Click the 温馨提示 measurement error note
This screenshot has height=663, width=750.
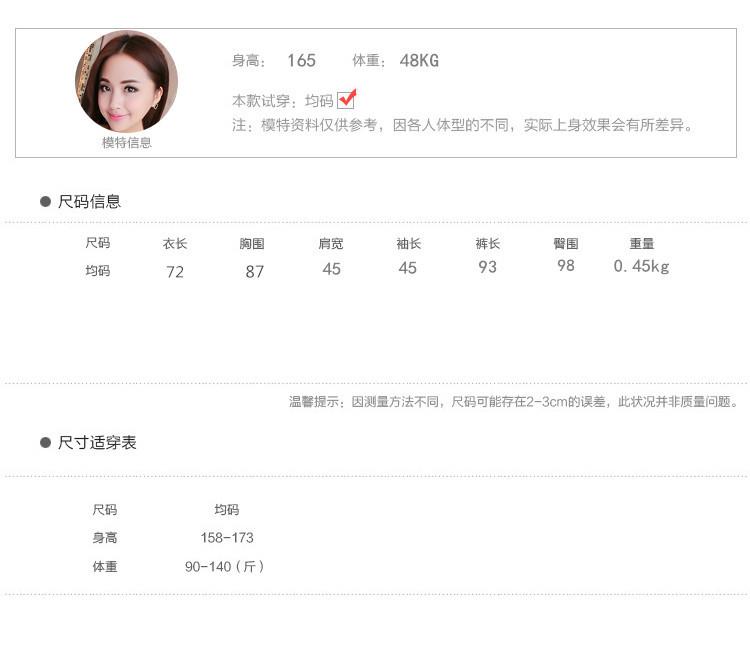tap(514, 402)
